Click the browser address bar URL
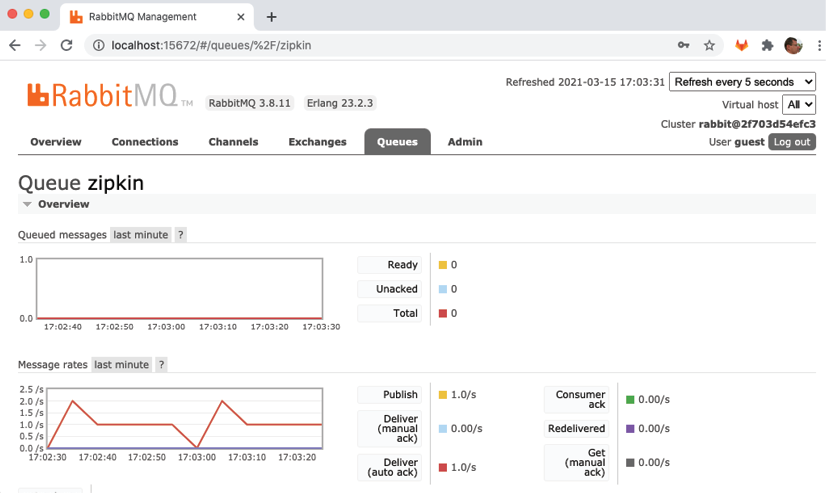This screenshot has width=826, height=493. point(211,45)
